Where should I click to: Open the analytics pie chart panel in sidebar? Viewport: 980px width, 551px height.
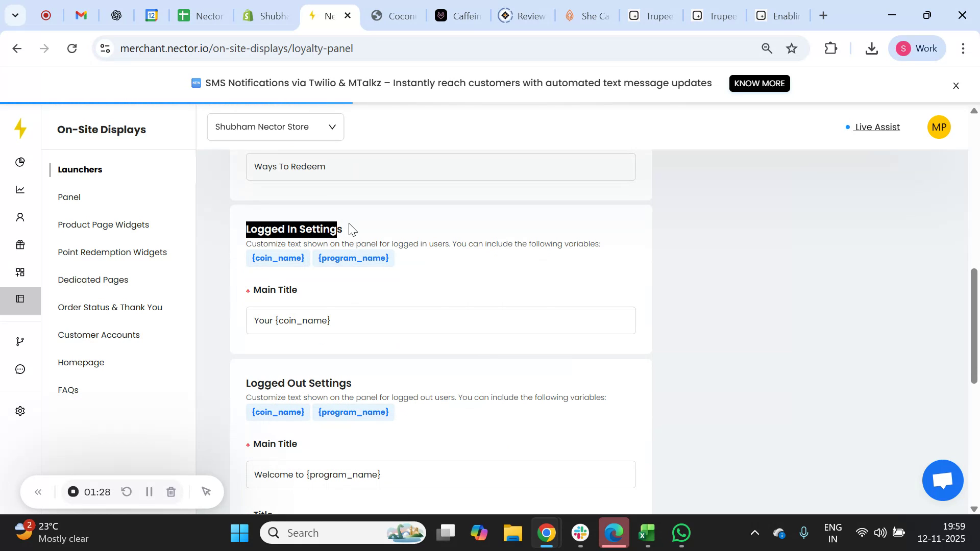20,162
